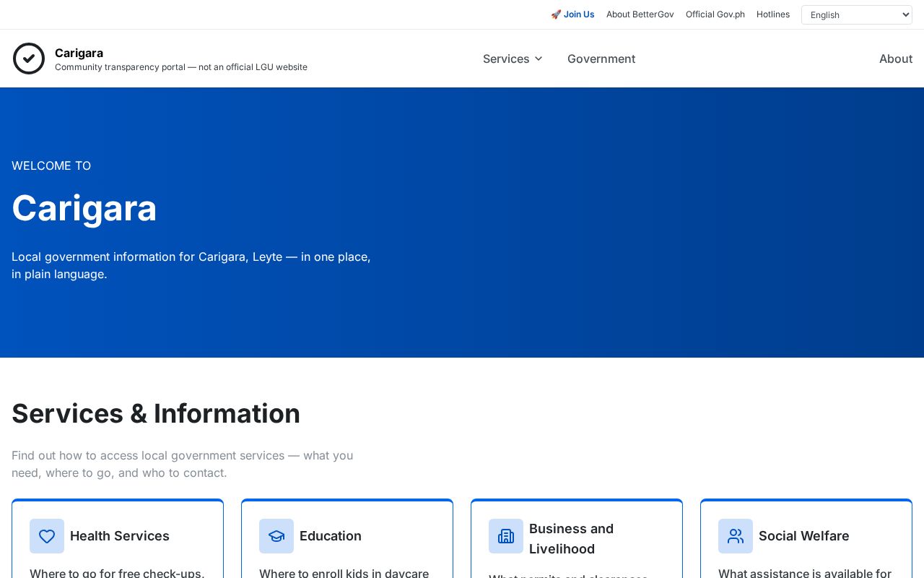Screen dimensions: 924x578
Task: Select the Education graduation cap icon
Action: coord(276,536)
